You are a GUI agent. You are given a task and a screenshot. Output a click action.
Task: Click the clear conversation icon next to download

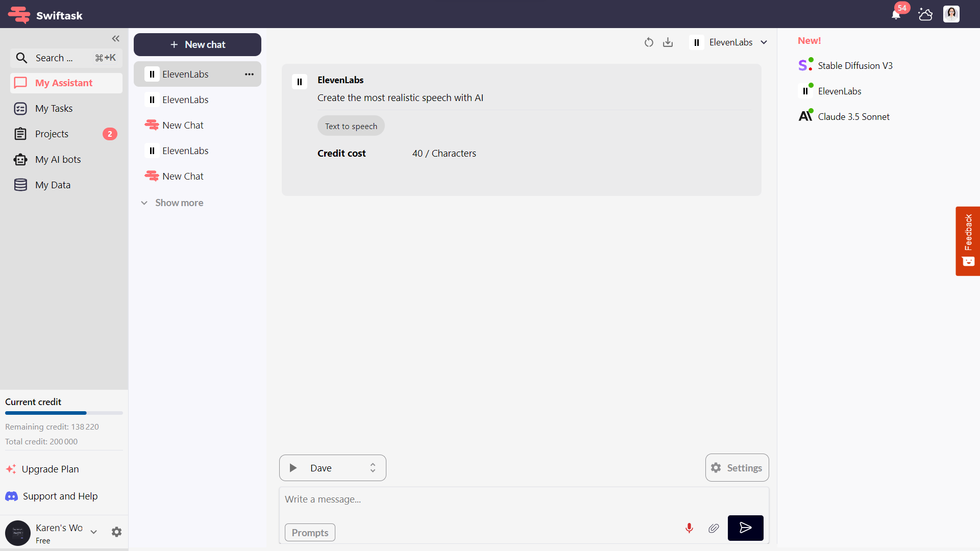pyautogui.click(x=649, y=42)
